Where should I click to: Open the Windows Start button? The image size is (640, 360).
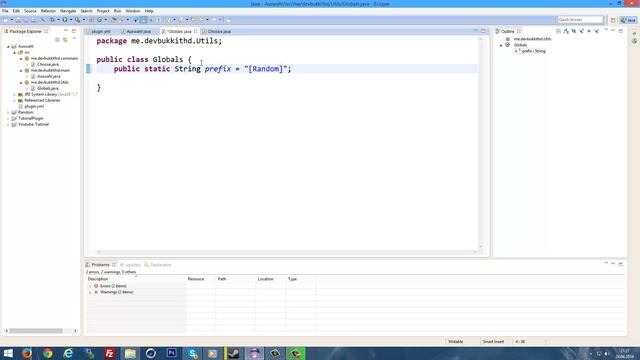8,353
